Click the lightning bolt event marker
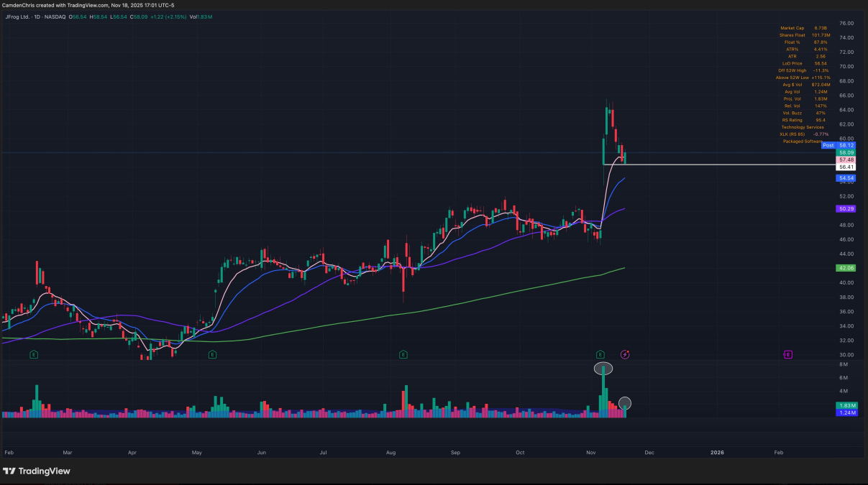Image resolution: width=868 pixels, height=485 pixels. pyautogui.click(x=626, y=354)
